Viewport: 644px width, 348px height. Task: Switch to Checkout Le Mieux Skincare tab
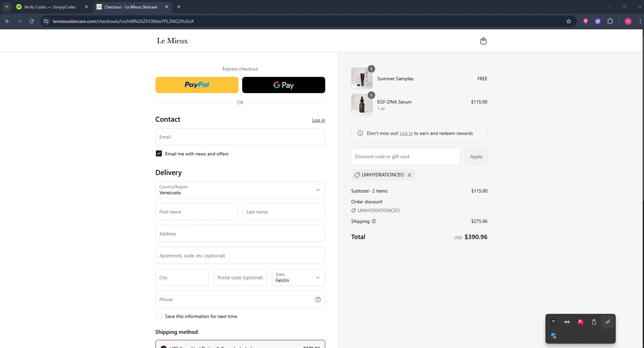point(131,7)
